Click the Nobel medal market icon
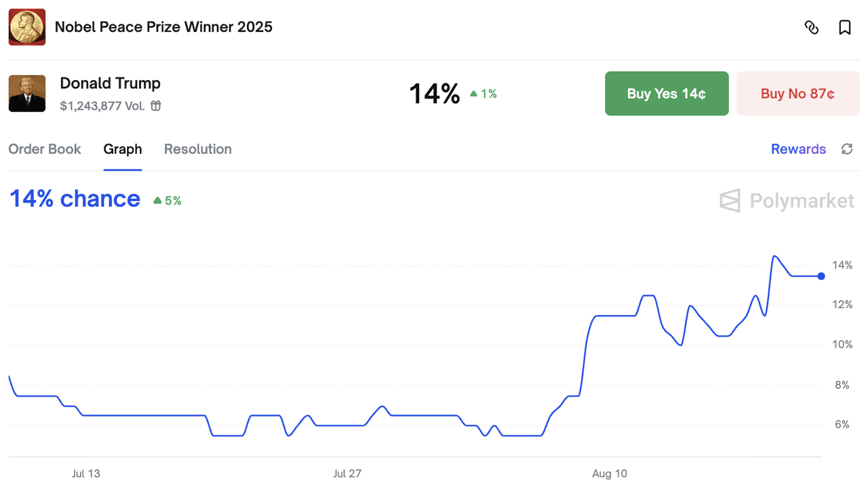Viewport: 868px width, 481px height. coord(27,27)
